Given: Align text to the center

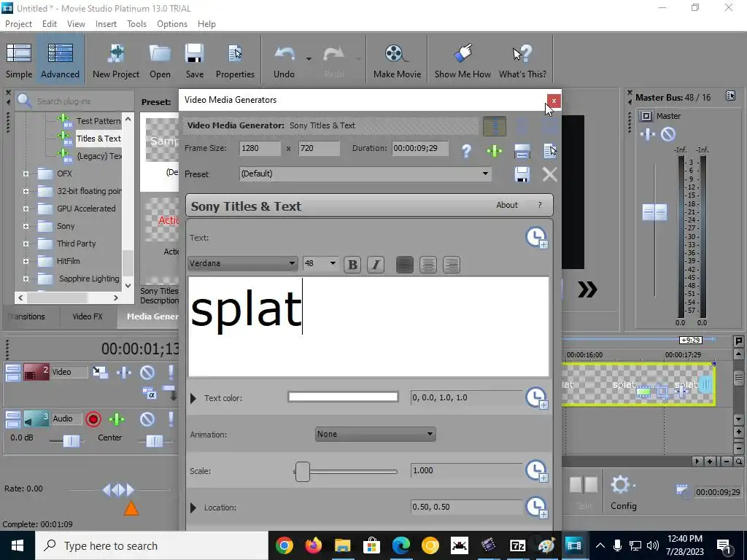Looking at the screenshot, I should 427,265.
